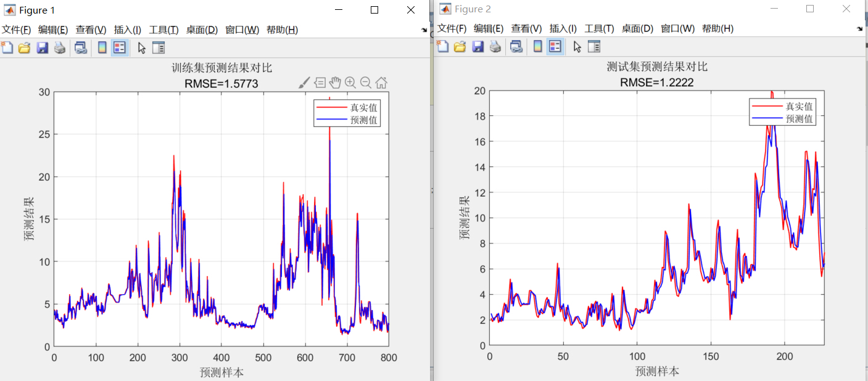The height and width of the screenshot is (381, 868).
Task: Select Edit Plot arrow tool in Figure 2
Action: 577,46
